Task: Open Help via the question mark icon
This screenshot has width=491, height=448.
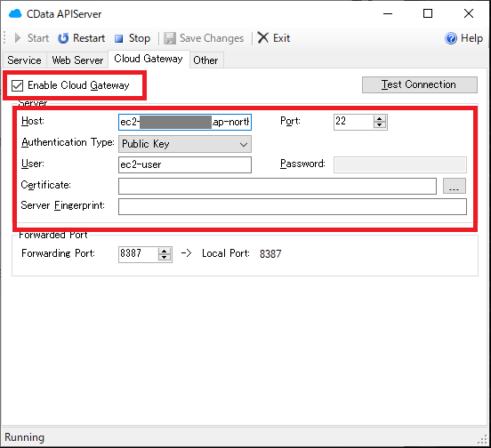Action: [x=451, y=38]
